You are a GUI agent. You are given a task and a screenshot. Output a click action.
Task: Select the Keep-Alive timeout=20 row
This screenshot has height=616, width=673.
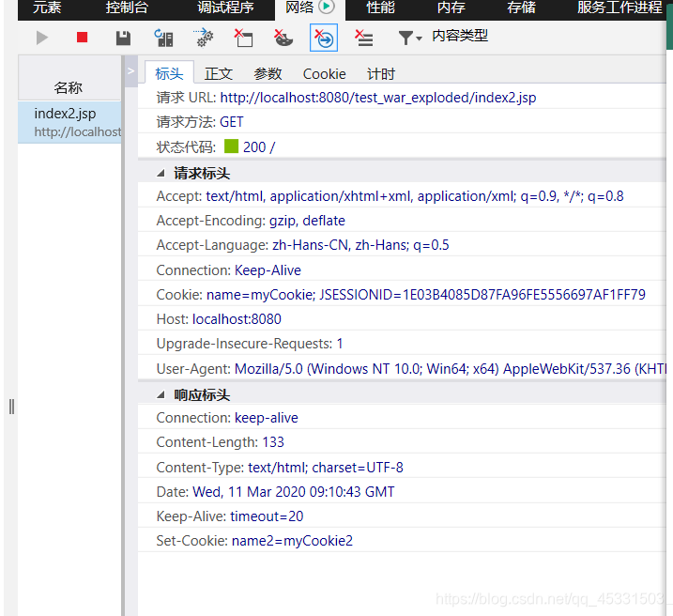402,516
